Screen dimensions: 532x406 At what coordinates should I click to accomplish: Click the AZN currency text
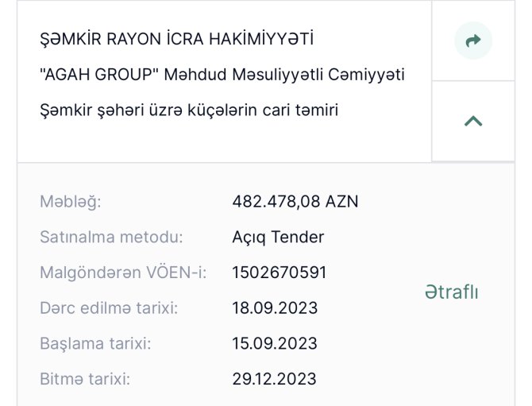click(x=341, y=201)
